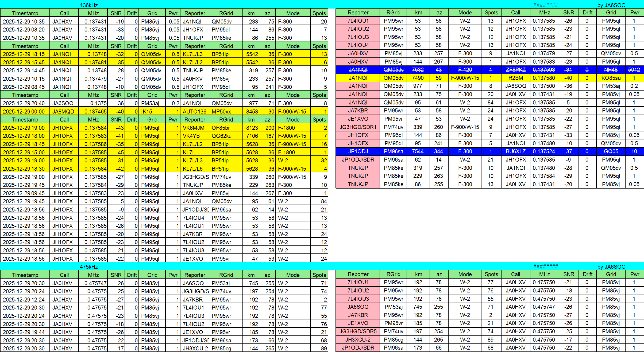The width and height of the screenshot is (644, 352).
Task: Click the pink JG3HGD/SDR5 reporter cell
Action: click(358, 331)
